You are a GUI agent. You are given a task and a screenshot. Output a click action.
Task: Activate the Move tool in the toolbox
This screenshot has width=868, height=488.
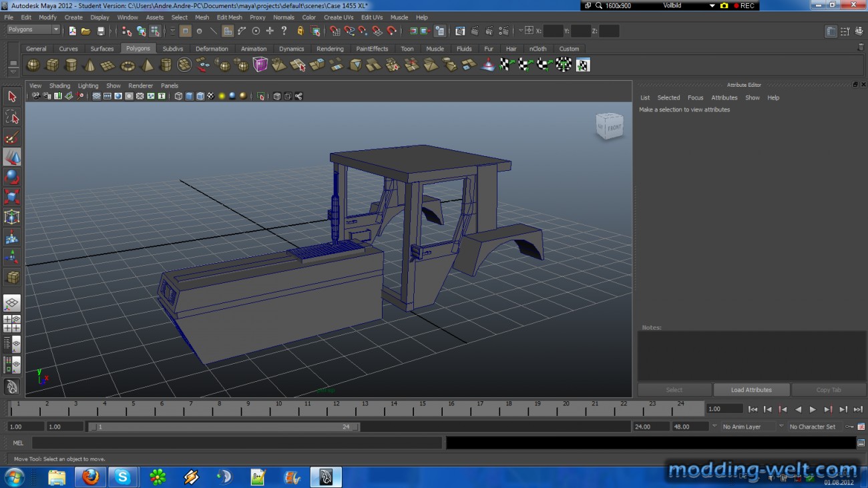coord(12,158)
